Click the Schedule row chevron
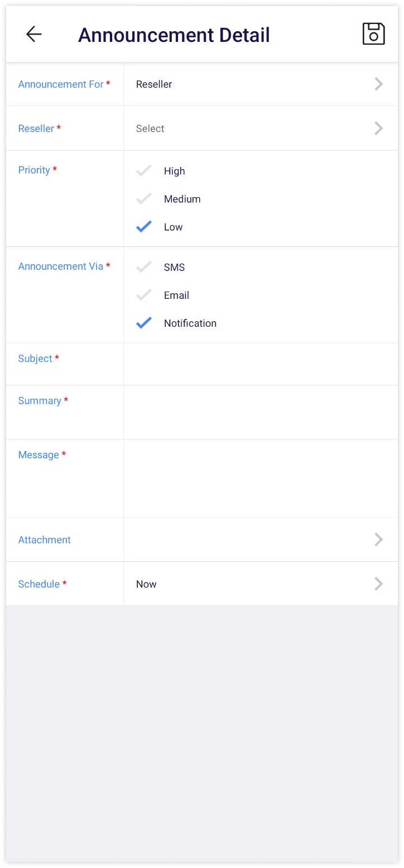The image size is (404, 868). 379,584
